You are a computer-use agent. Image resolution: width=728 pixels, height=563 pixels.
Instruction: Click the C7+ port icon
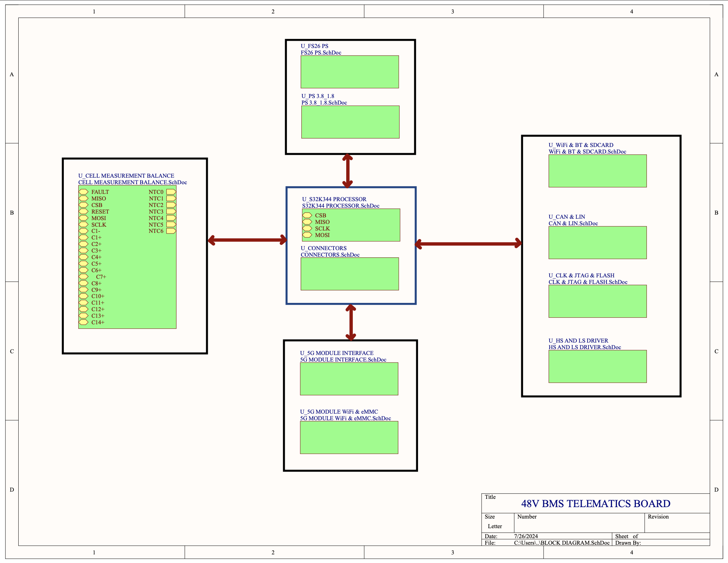[x=84, y=277]
